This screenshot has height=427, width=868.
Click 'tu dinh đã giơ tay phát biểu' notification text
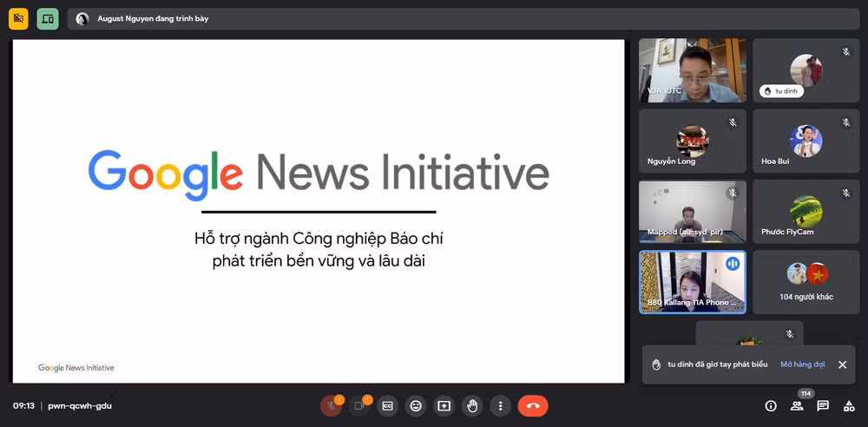coord(718,365)
